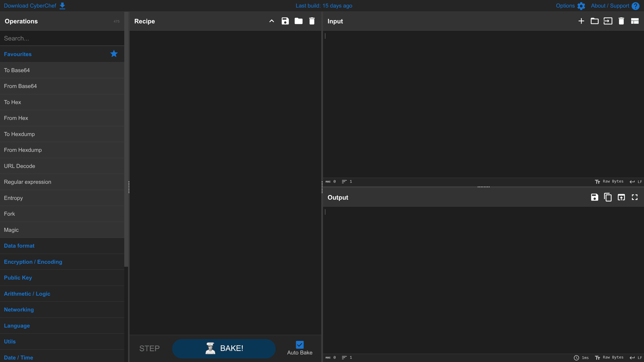Expand the Utils category
Screen dimensions: 644x362
[62, 342]
